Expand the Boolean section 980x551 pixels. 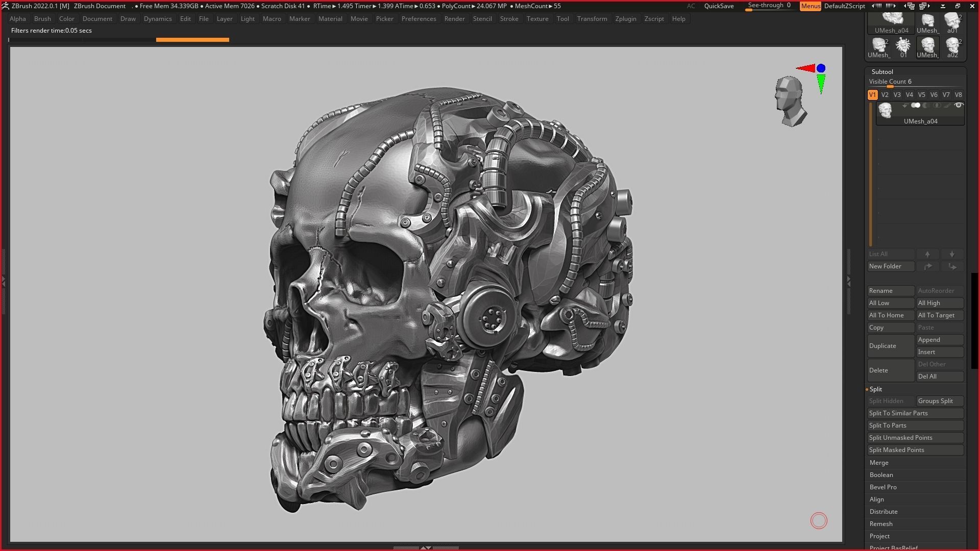(881, 475)
